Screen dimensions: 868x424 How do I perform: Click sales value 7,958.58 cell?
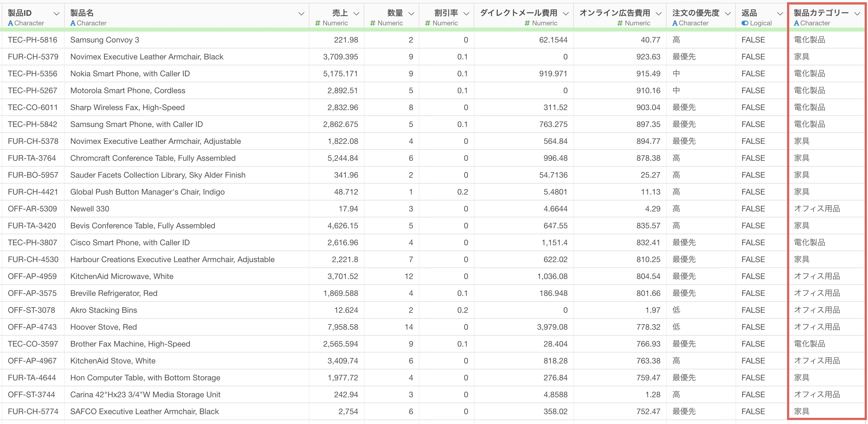(343, 327)
